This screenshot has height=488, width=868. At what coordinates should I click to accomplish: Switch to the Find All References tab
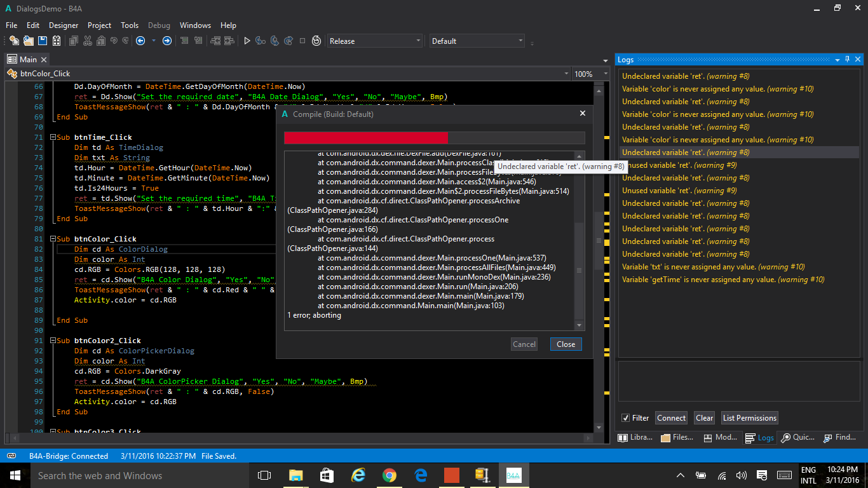(x=840, y=437)
